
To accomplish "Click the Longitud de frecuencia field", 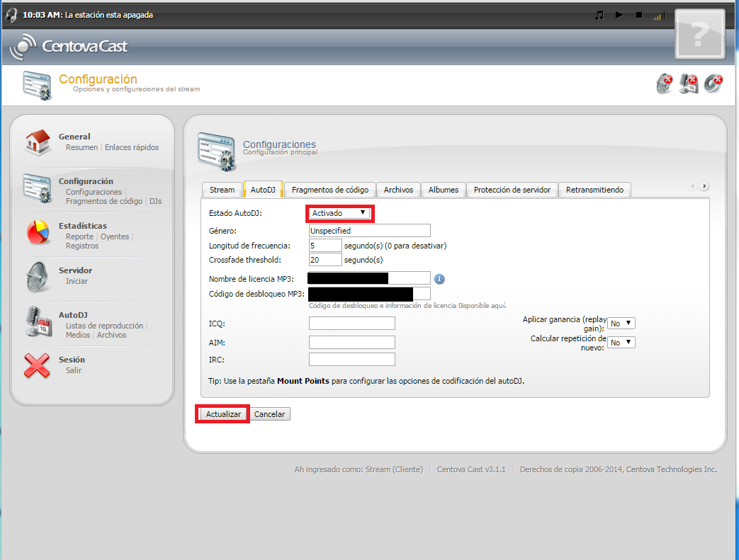I will coord(325,246).
